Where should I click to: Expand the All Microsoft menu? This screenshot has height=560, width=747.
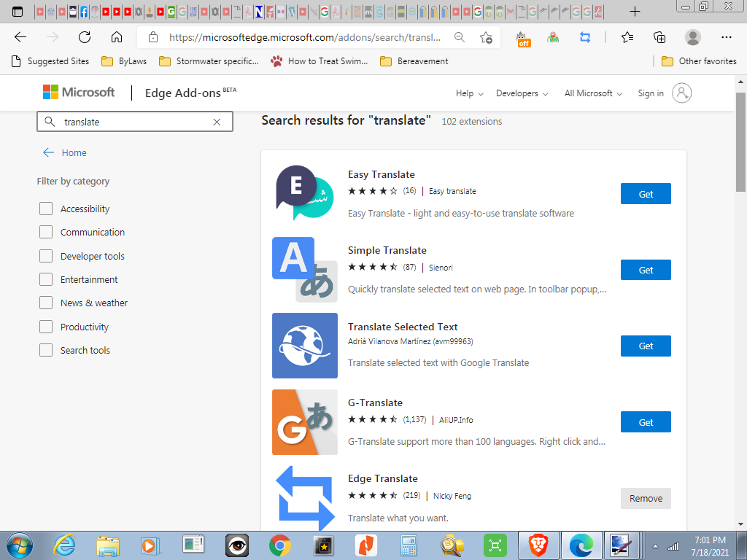click(x=593, y=93)
